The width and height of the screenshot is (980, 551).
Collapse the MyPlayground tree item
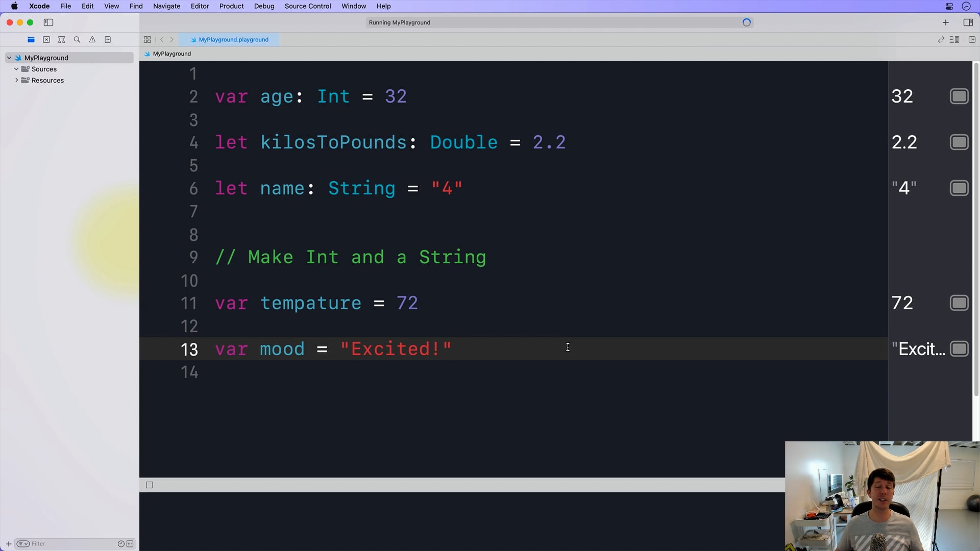tap(9, 58)
